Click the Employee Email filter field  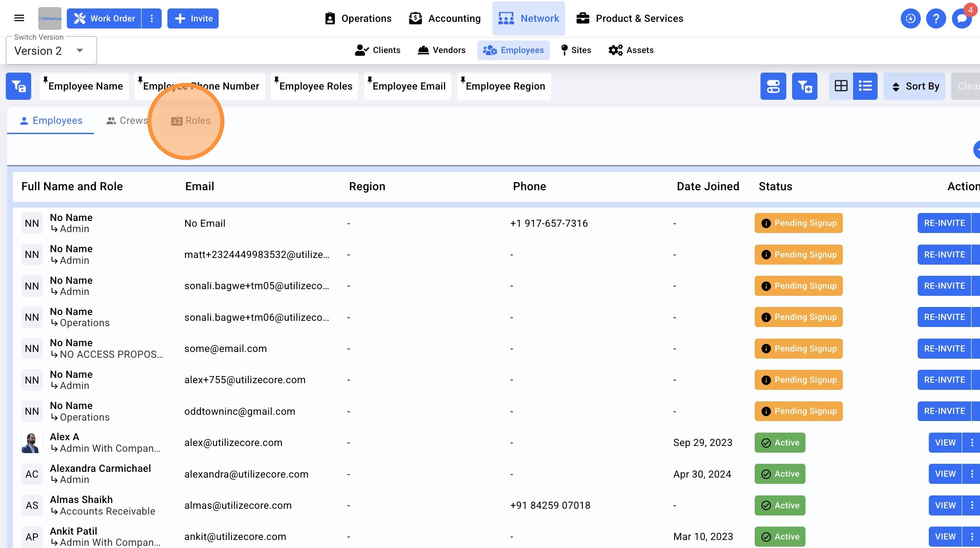408,86
